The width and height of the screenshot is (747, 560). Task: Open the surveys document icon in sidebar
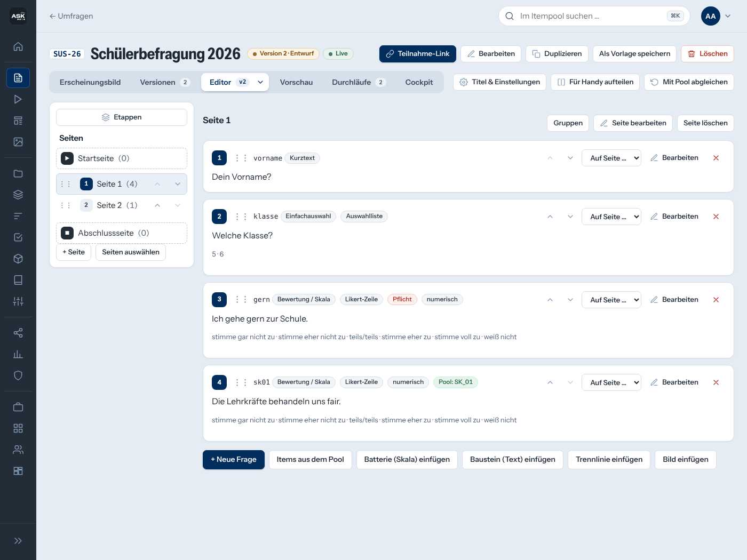[18, 78]
